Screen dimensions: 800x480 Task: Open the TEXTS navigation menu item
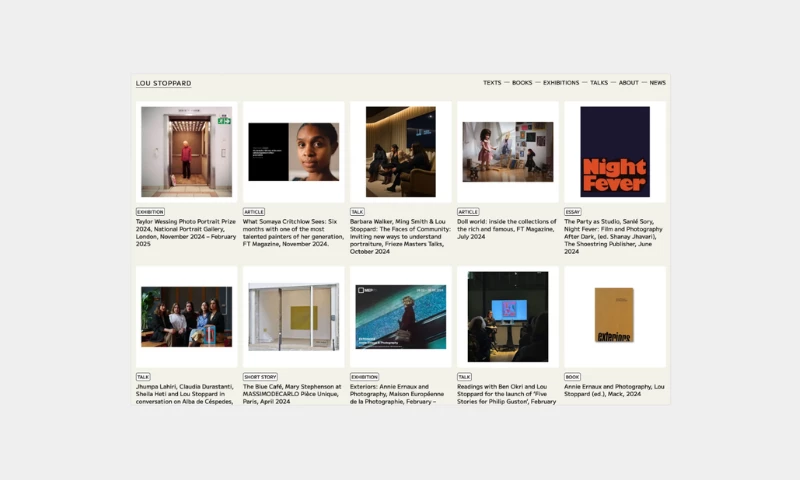492,83
